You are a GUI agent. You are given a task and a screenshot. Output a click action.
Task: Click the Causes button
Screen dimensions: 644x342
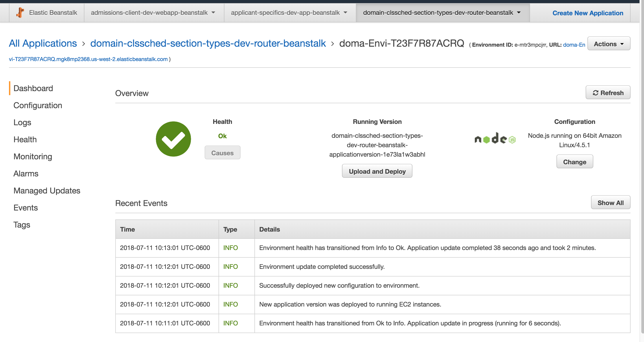pos(222,153)
